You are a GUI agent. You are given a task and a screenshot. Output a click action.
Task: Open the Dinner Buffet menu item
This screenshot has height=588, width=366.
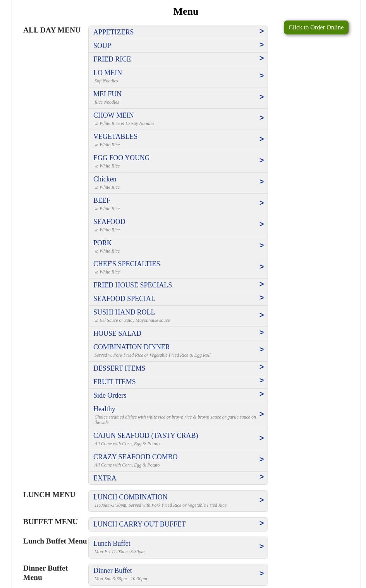113,571
